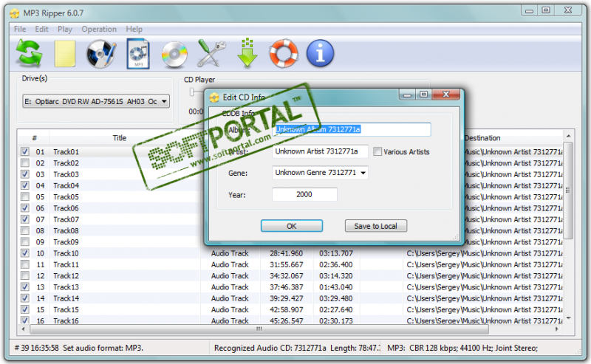The width and height of the screenshot is (591, 364).
Task: Click the 28:41.960 start time cell
Action: 286,253
